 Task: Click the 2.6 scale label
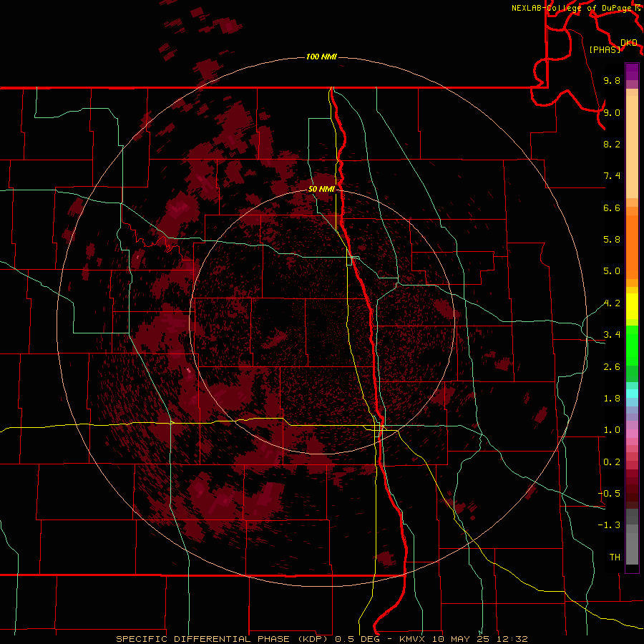[x=612, y=367]
